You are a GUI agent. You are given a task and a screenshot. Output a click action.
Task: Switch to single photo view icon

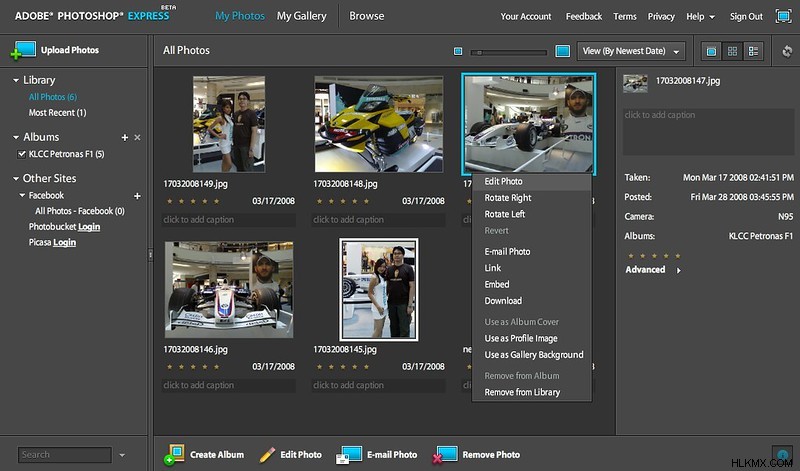[x=711, y=51]
